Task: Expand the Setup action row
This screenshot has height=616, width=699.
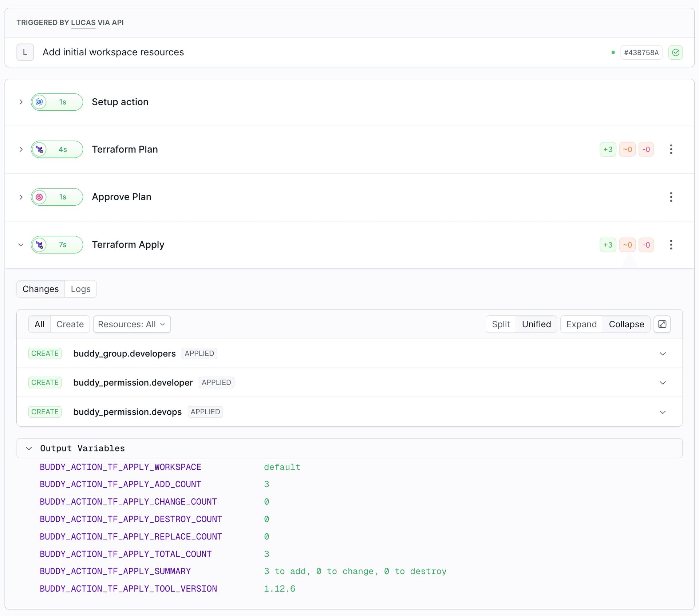Action: coord(21,102)
